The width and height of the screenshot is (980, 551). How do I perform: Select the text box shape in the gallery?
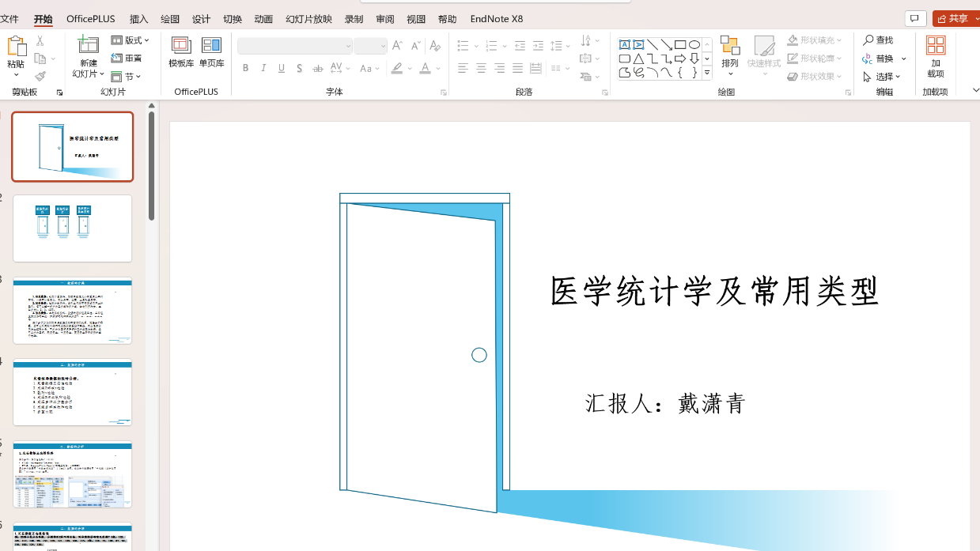pos(625,45)
